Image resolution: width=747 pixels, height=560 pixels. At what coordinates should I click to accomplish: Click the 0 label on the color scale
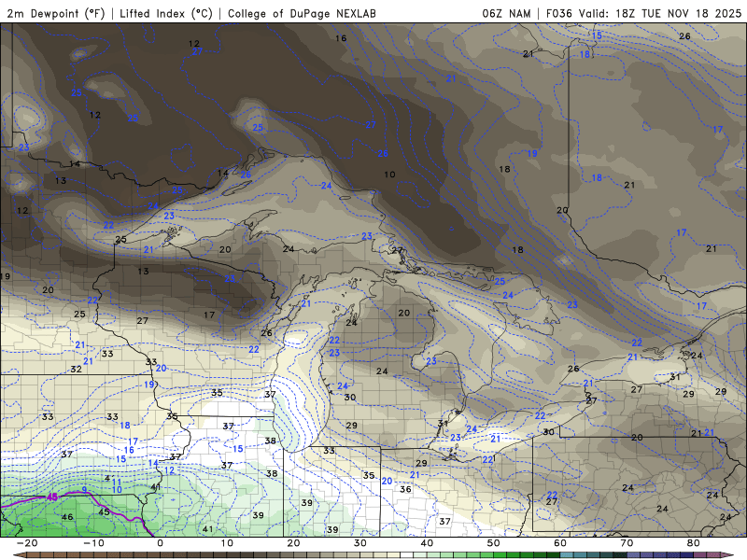click(x=160, y=543)
